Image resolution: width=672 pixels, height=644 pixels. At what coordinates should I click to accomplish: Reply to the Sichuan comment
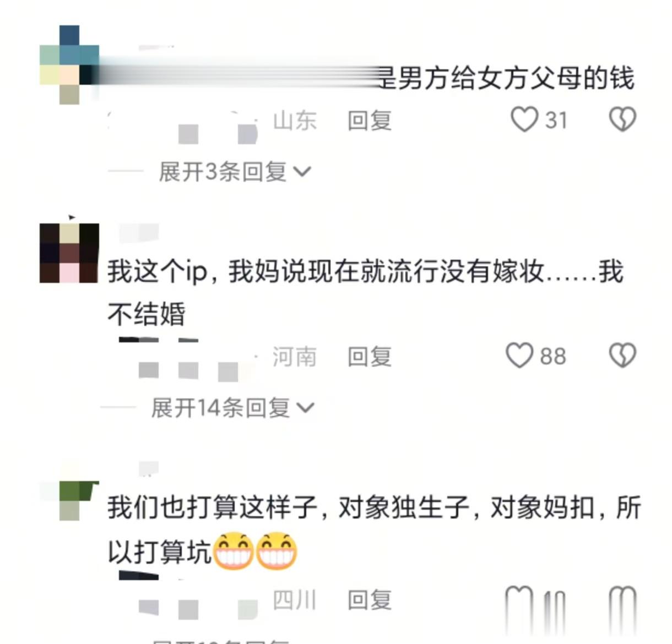point(370,599)
